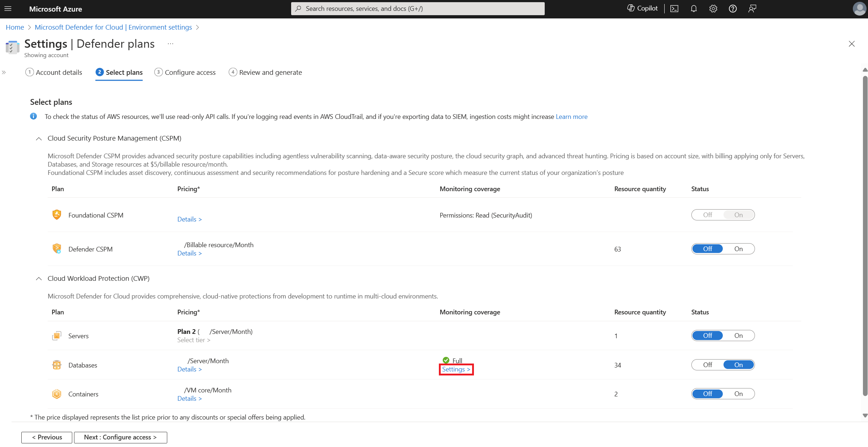The width and height of the screenshot is (868, 447).
Task: Expand the side menu double chevron
Action: point(4,72)
